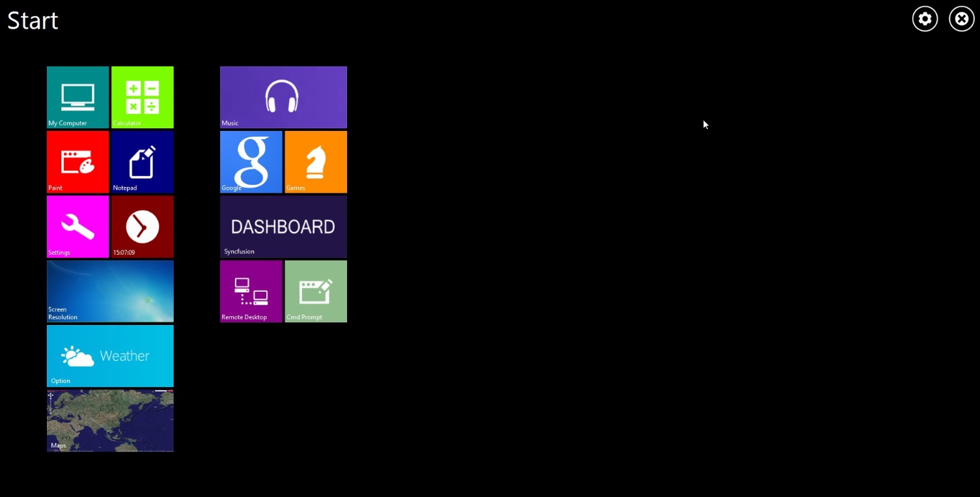Open the Paint tile

pos(77,162)
